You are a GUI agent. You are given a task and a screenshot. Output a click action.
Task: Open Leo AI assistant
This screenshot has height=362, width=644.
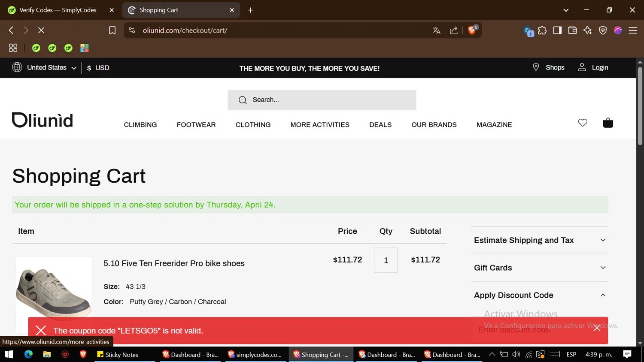588,30
